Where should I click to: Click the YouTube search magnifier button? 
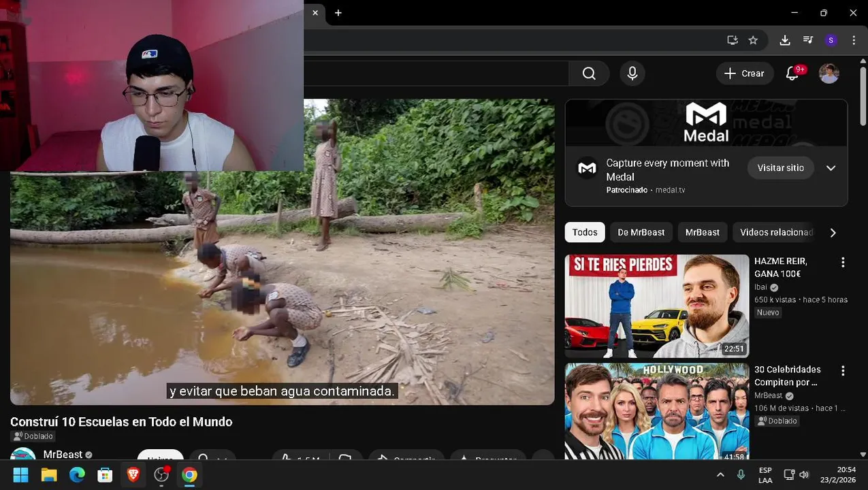[x=589, y=73]
